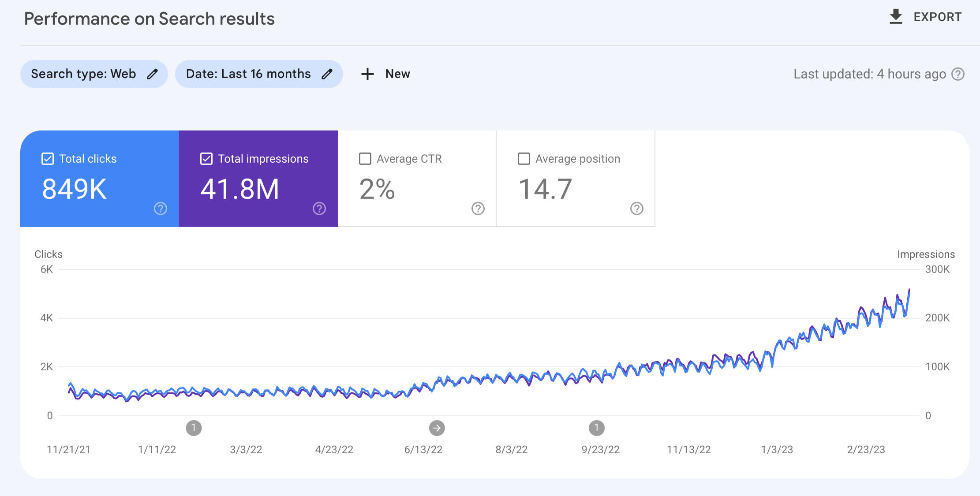Screen dimensions: 980x496
Task: Open the Search type: Web filter chip
Action: 83,74
